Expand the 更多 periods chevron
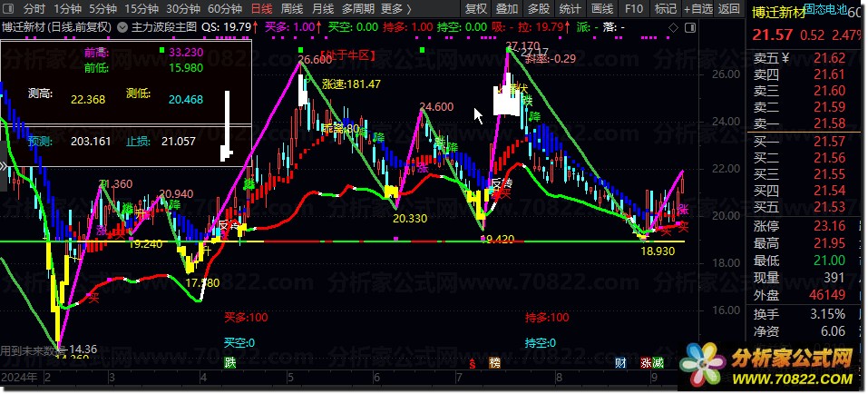 [x=408, y=9]
